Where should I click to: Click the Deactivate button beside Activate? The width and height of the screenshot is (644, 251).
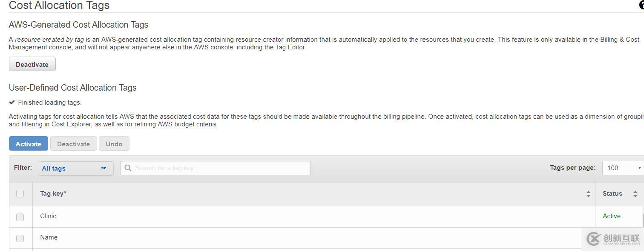74,144
